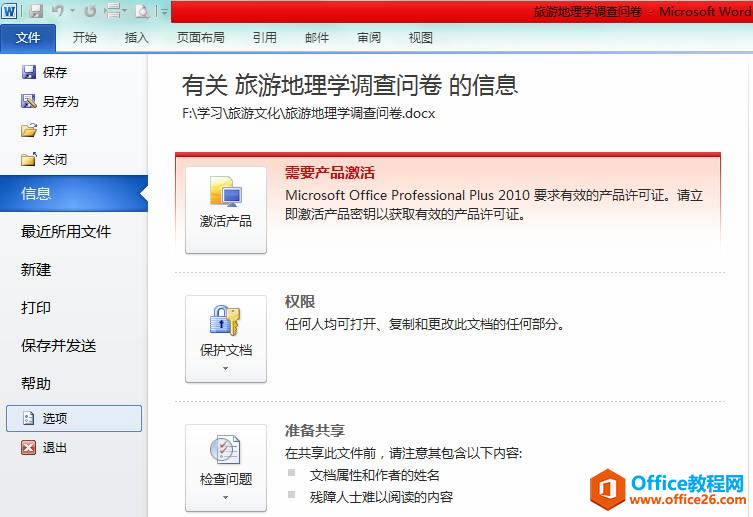The image size is (753, 517).
Task: Click the 准备共享 heading text
Action: (315, 431)
